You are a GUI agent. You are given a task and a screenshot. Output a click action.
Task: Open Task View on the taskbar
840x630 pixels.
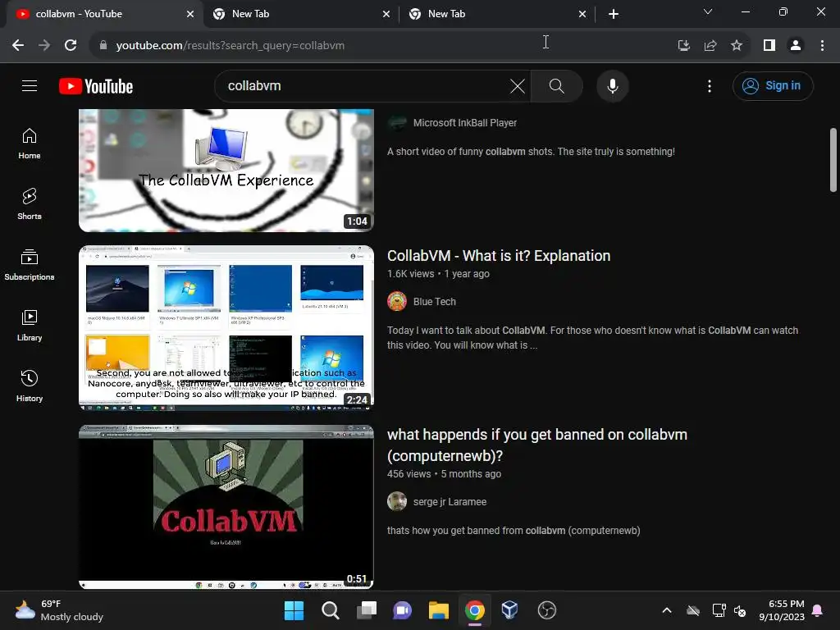(x=367, y=610)
